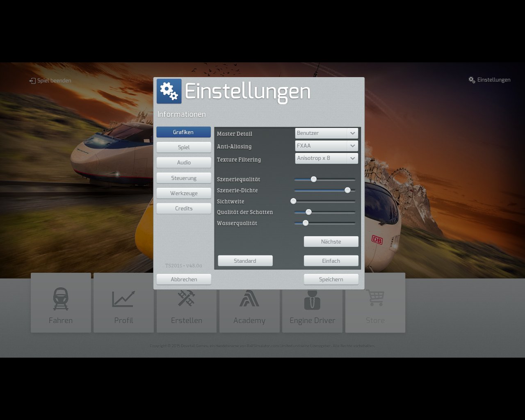Open the Fahren train icon tile

[x=61, y=303]
